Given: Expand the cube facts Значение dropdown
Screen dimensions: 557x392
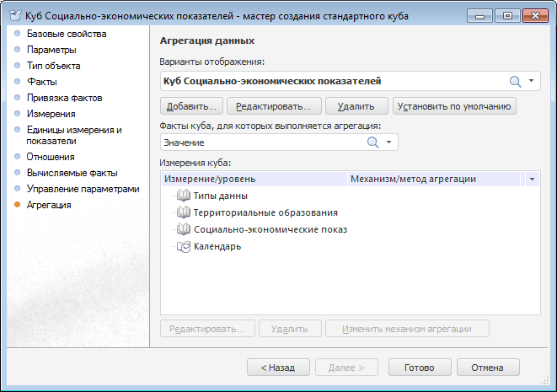Looking at the screenshot, I should click(388, 142).
